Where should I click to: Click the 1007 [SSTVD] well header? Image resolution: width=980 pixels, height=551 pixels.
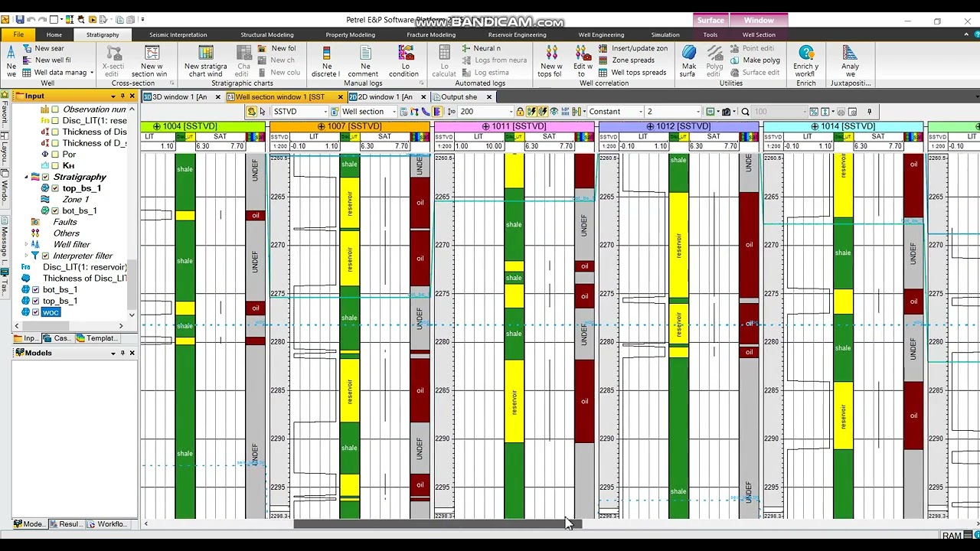pyautogui.click(x=349, y=126)
